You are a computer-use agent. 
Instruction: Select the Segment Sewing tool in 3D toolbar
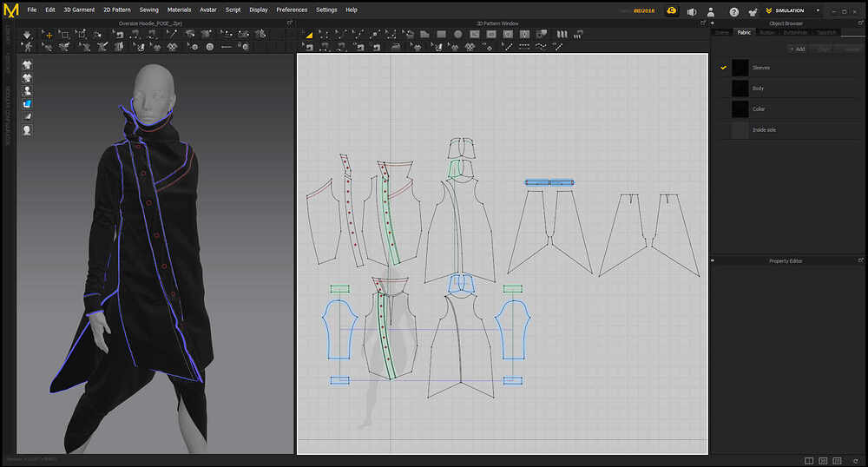click(x=135, y=35)
